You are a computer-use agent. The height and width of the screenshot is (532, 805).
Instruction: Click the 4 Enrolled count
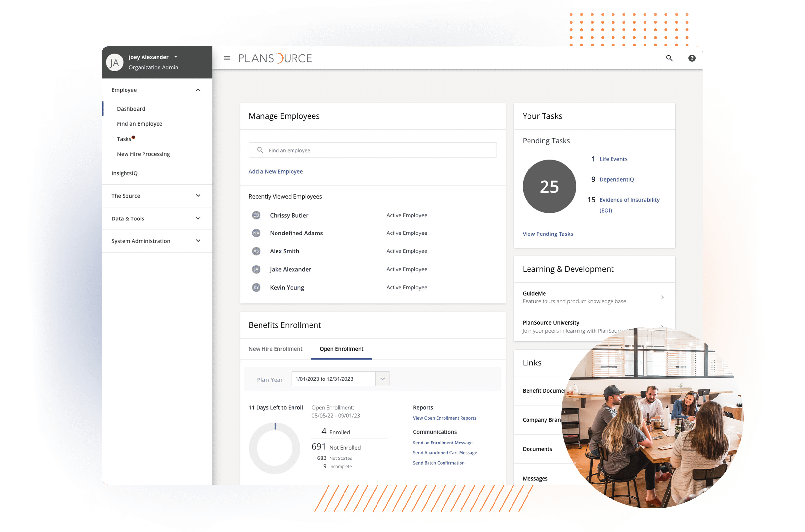(324, 431)
